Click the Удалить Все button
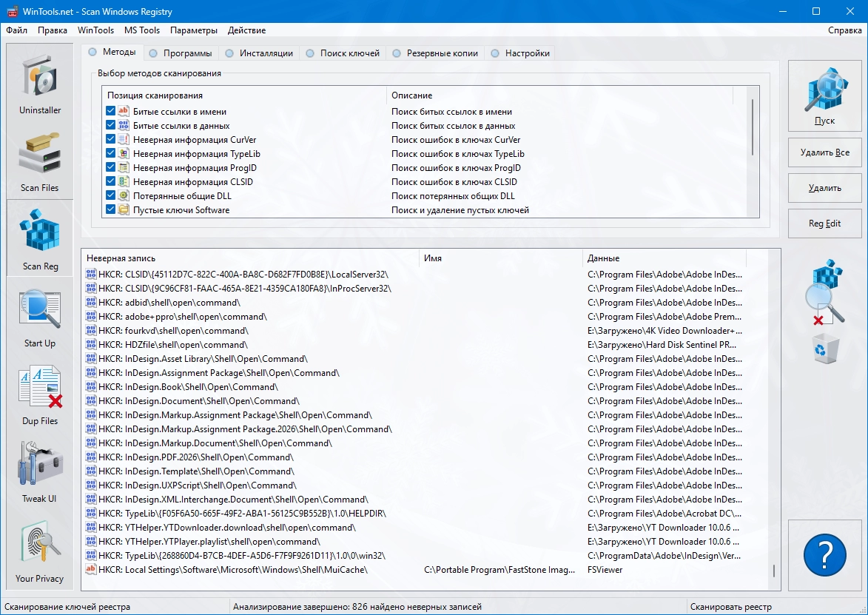868x615 pixels. click(824, 152)
